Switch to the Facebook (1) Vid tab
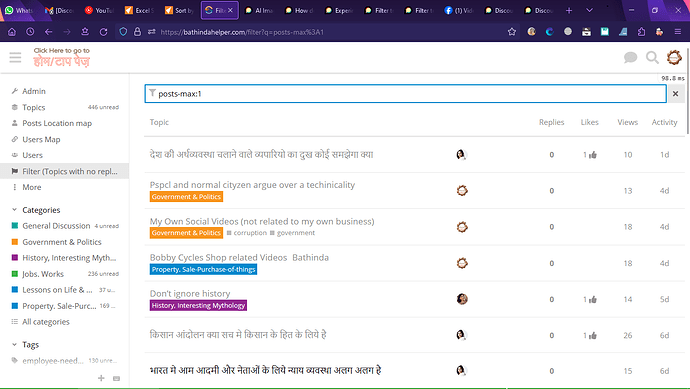 click(x=459, y=10)
